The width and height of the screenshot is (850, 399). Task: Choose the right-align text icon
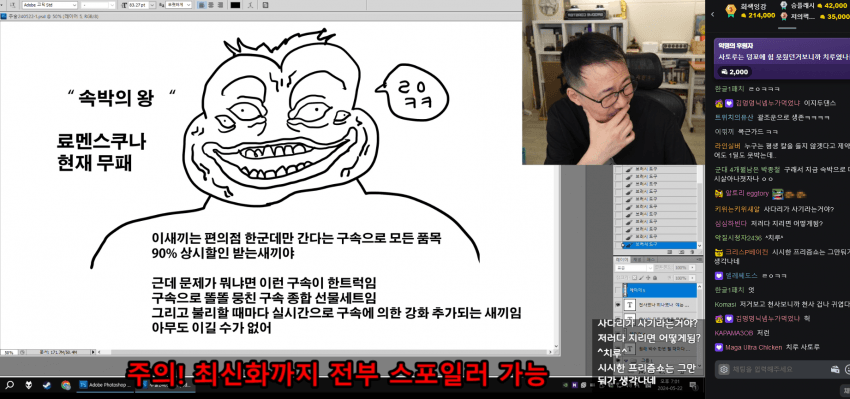[220, 5]
